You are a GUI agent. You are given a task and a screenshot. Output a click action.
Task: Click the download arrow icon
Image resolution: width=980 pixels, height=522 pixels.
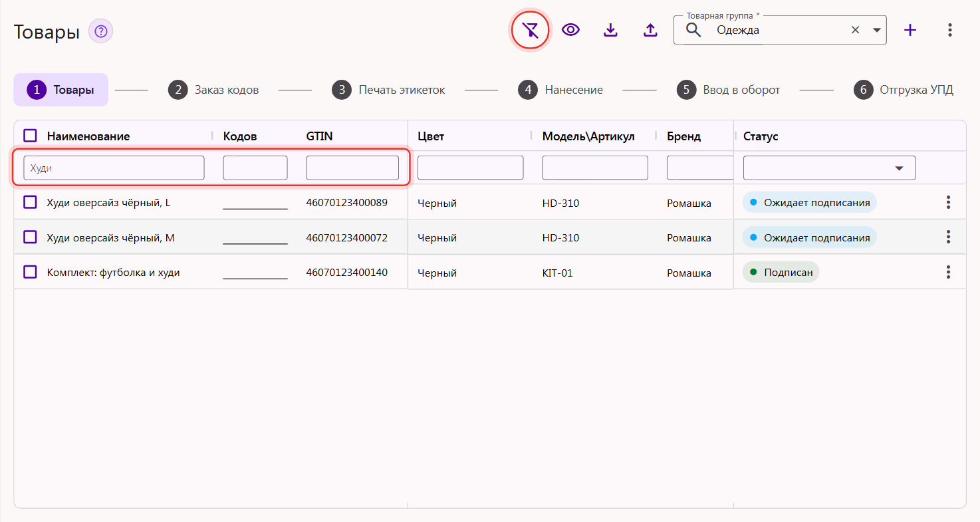pyautogui.click(x=610, y=30)
